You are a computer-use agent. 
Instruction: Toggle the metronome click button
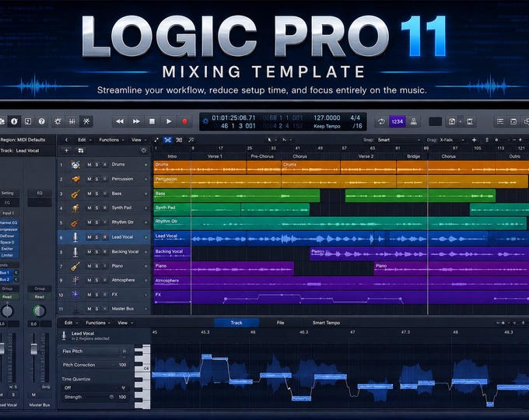[x=413, y=121]
